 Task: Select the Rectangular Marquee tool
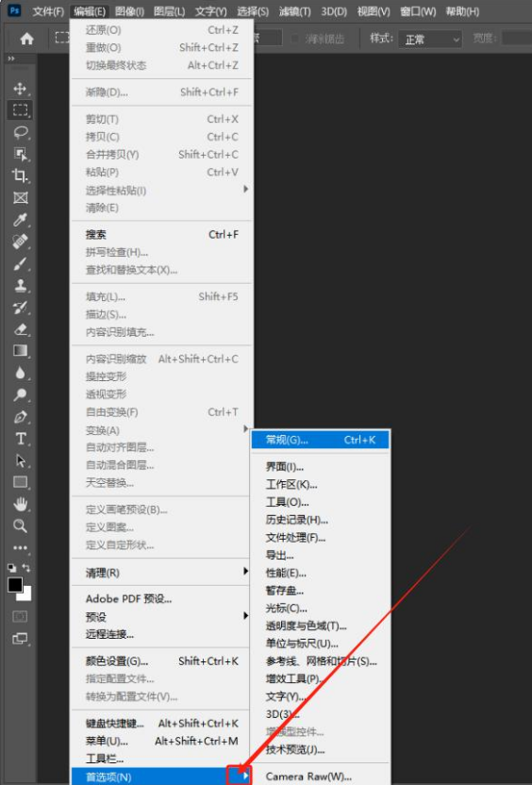point(20,110)
